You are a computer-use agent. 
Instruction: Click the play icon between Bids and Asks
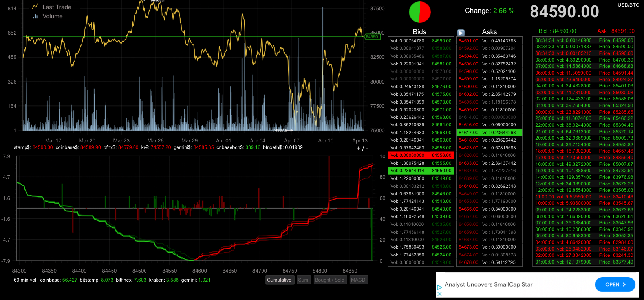[x=461, y=33]
